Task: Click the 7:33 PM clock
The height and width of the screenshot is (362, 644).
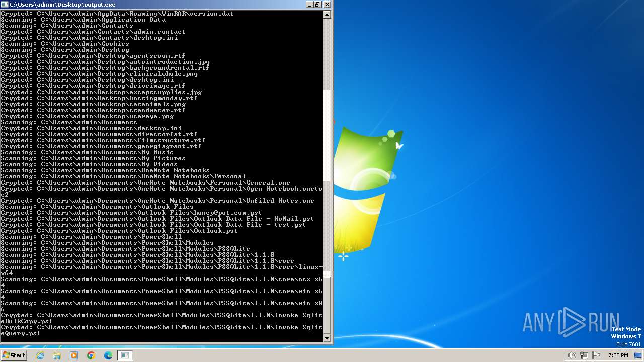Action: 618,355
